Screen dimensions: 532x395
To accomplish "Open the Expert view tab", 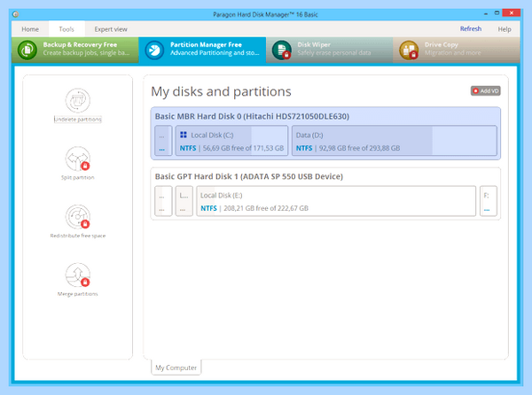I will click(111, 29).
